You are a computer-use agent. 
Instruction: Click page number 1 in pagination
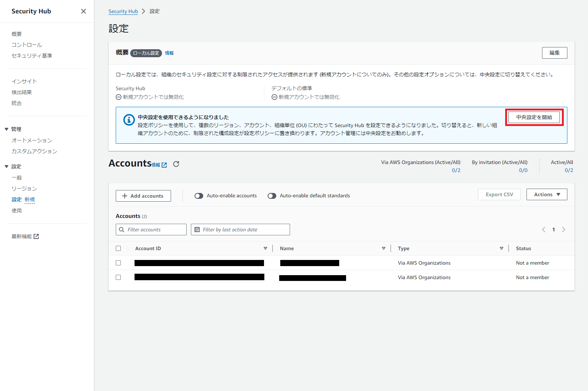click(x=554, y=230)
